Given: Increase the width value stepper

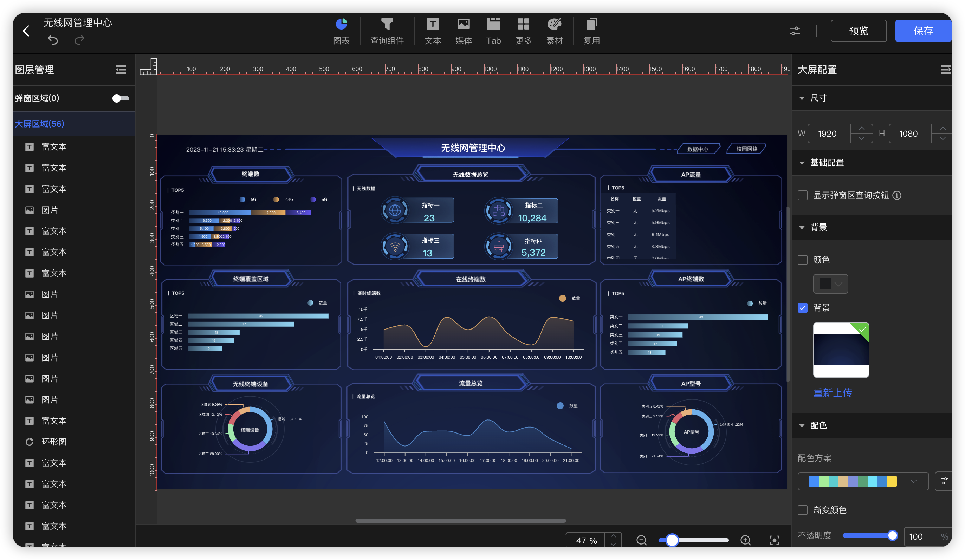Looking at the screenshot, I should pyautogui.click(x=862, y=129).
